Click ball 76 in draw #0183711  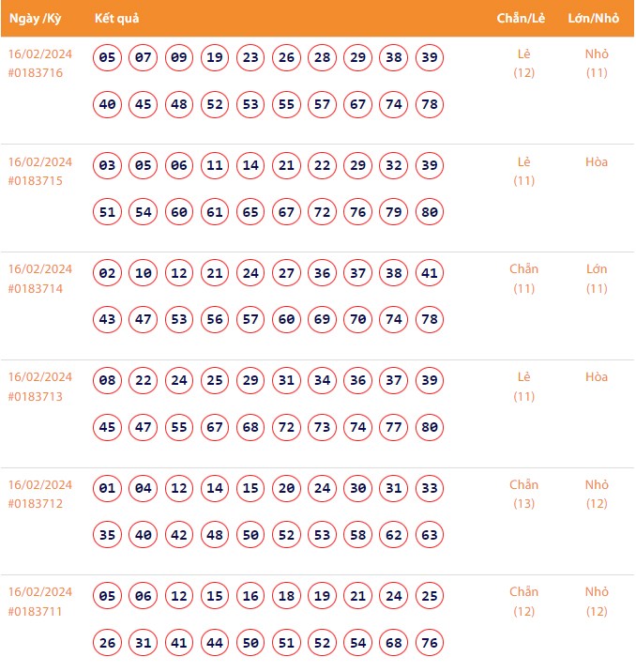click(430, 643)
